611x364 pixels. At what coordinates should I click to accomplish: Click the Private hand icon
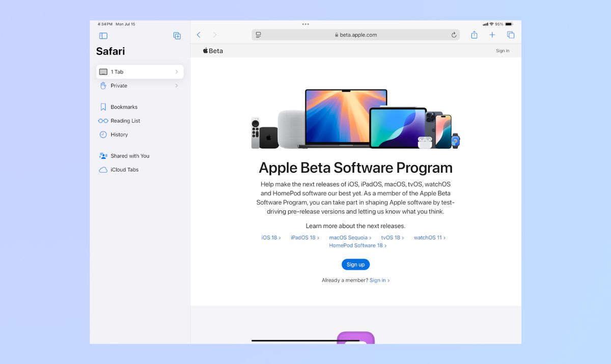103,86
